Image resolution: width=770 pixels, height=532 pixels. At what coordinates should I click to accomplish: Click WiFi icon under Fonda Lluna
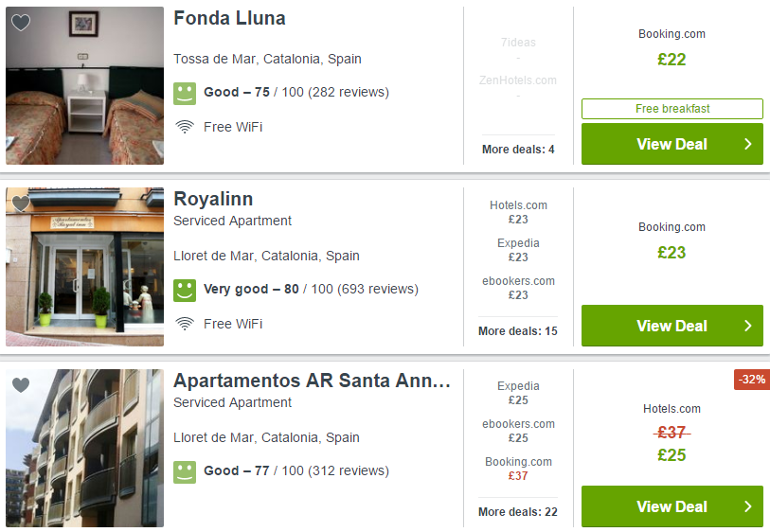185,127
